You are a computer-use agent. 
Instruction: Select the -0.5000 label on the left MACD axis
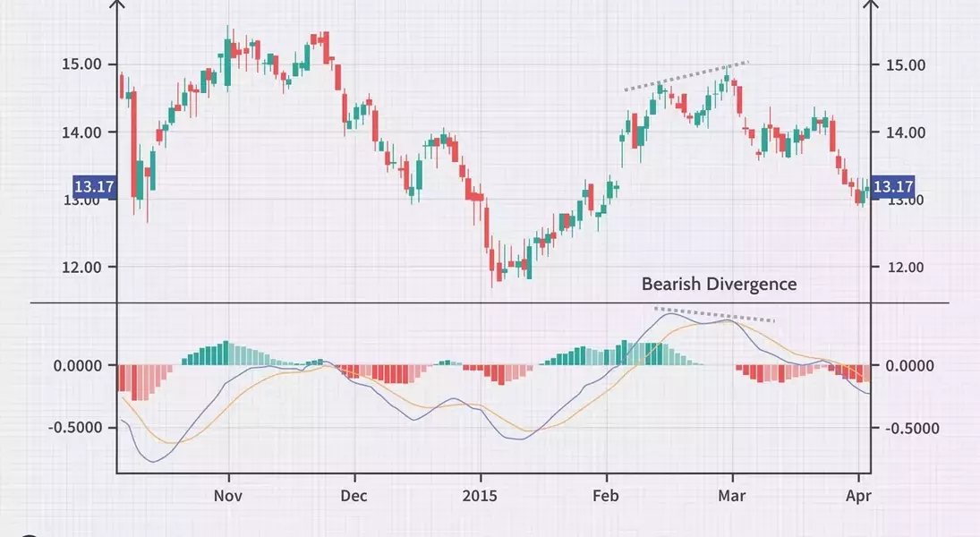pyautogui.click(x=75, y=428)
